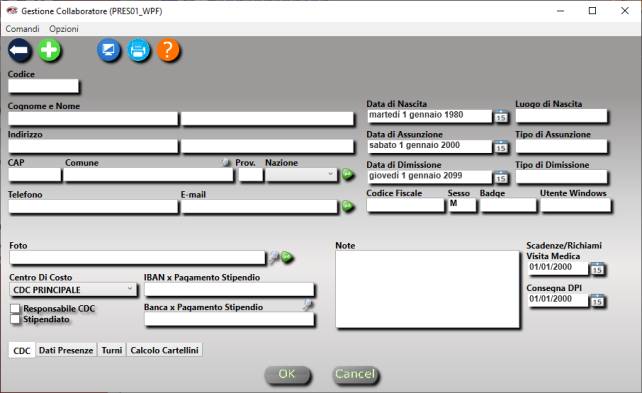Screen dimensions: 642x393
Task: Click the Sesso field showing M
Action: 462,205
